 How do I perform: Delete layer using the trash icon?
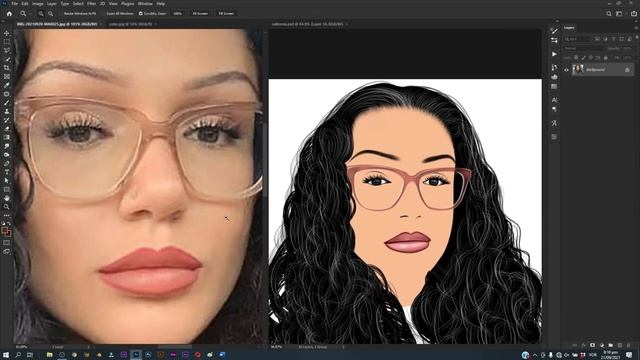pos(629,345)
